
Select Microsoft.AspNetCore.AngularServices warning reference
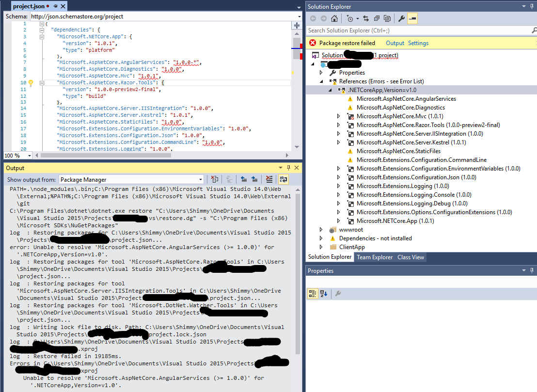coord(406,99)
